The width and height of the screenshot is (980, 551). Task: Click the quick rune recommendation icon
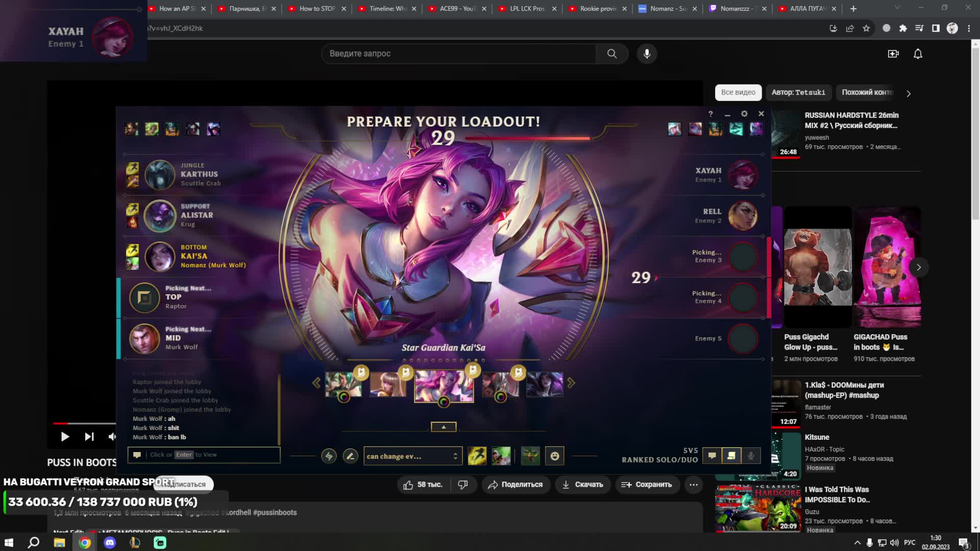(329, 456)
